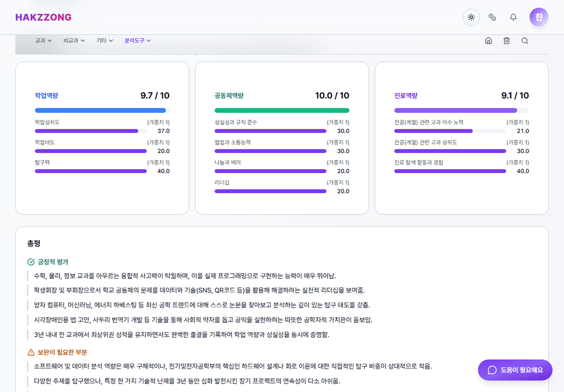Expand the 기타 dropdown menu
The image size is (564, 392).
(x=105, y=40)
